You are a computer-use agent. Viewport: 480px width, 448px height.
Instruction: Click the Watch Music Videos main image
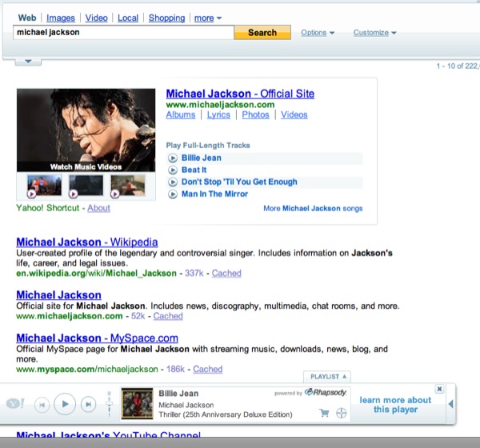[86, 130]
